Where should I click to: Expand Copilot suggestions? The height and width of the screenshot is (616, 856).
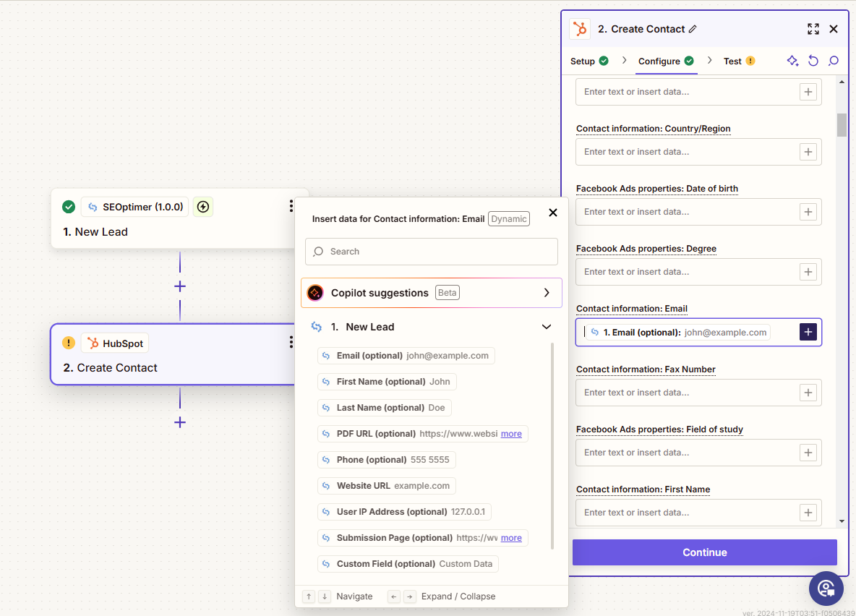(547, 293)
